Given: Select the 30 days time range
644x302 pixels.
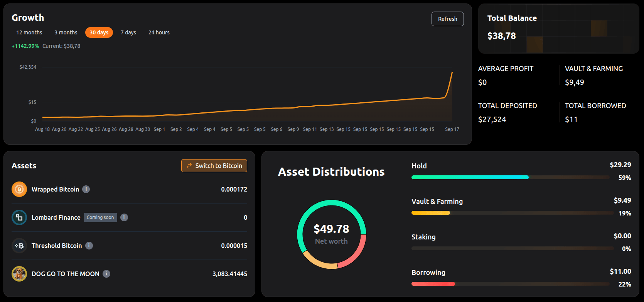Looking at the screenshot, I should point(99,32).
